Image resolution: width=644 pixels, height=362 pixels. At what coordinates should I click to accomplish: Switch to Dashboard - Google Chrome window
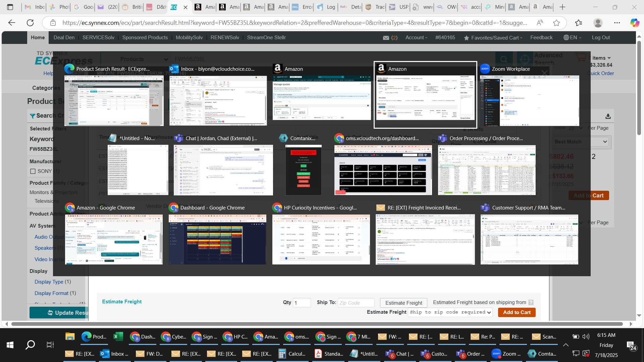(x=217, y=239)
